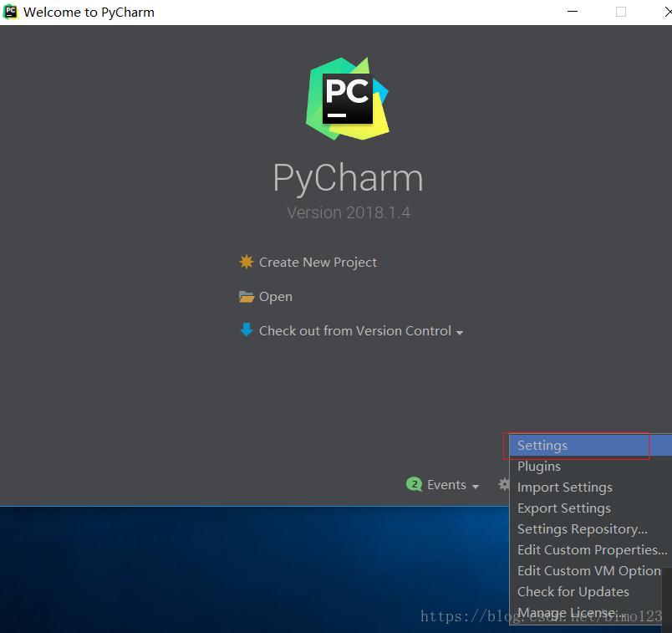The height and width of the screenshot is (633, 672).
Task: Click Check out from Version Control
Action: click(x=355, y=330)
